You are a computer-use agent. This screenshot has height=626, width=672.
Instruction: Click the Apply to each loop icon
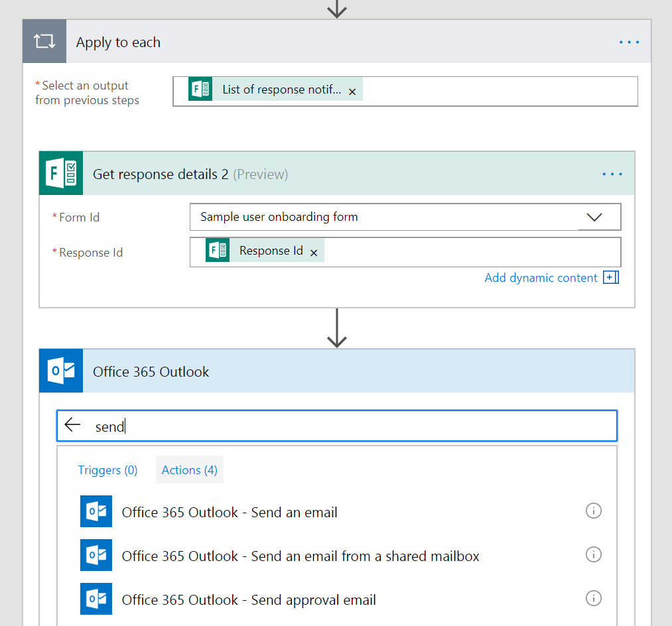pyautogui.click(x=44, y=42)
